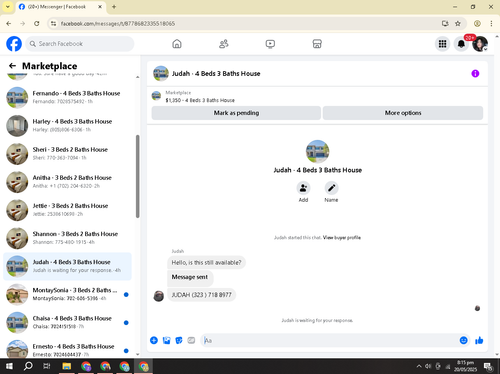Open conversation information purple icon
500x374 pixels.
click(475, 73)
